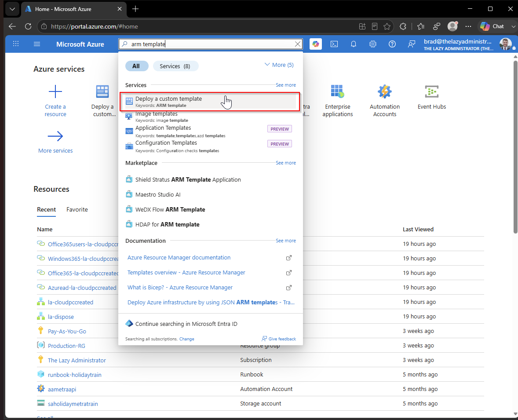518x420 pixels.
Task: Click See more next to Documentation
Action: (x=286, y=241)
